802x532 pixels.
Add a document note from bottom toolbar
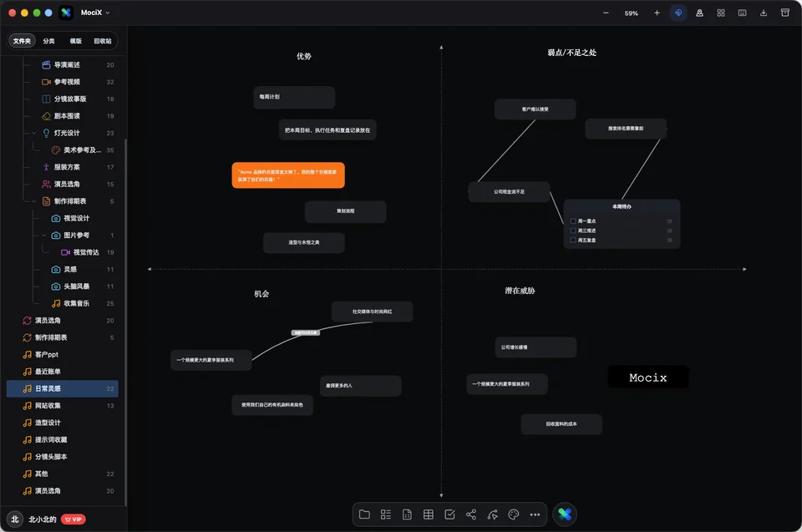click(407, 514)
